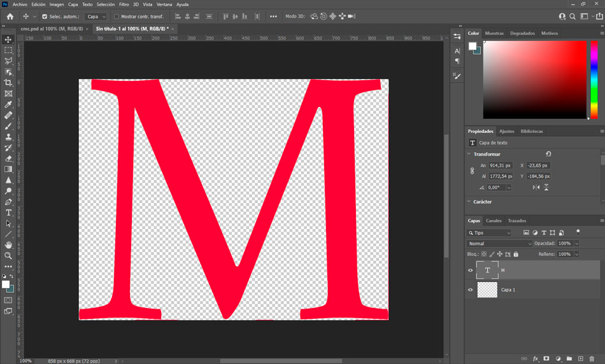Switch to the Canales tab
Viewport: 605px width, 364px height.
click(494, 221)
